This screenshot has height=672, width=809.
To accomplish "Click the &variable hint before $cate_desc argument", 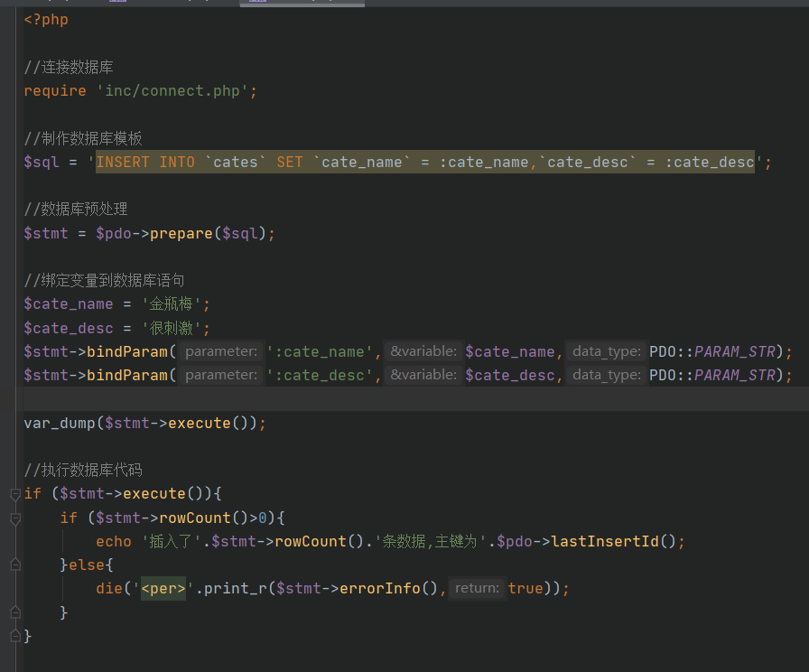I will pos(423,375).
